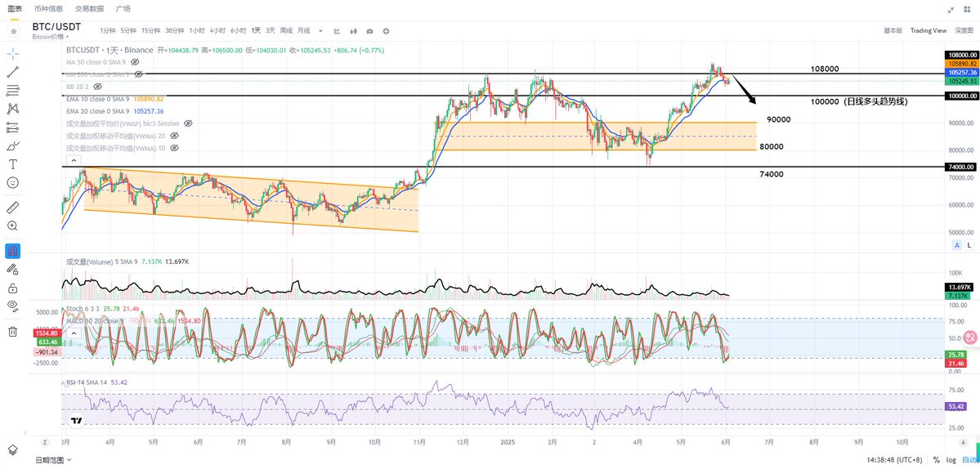Viewport: 980px width, 469px height.
Task: Collapse the Stoch/MACD pane legend
Action: click(x=74, y=333)
